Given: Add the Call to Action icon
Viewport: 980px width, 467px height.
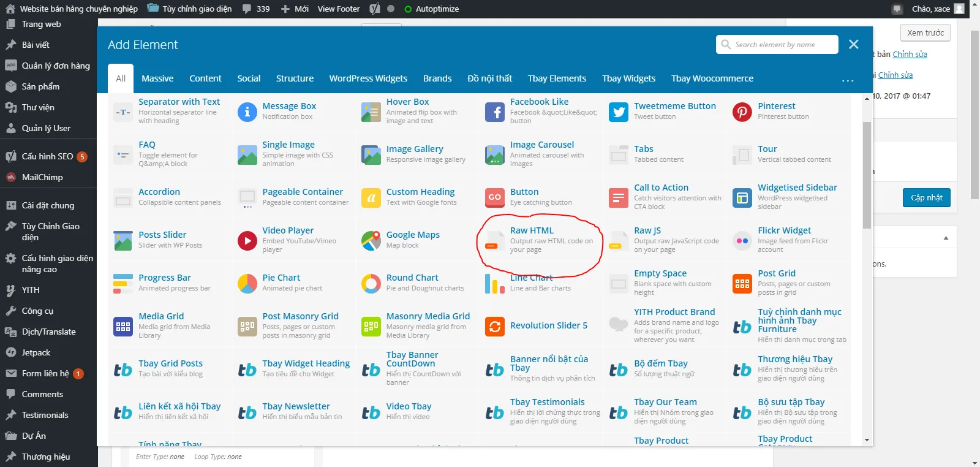Looking at the screenshot, I should [619, 198].
